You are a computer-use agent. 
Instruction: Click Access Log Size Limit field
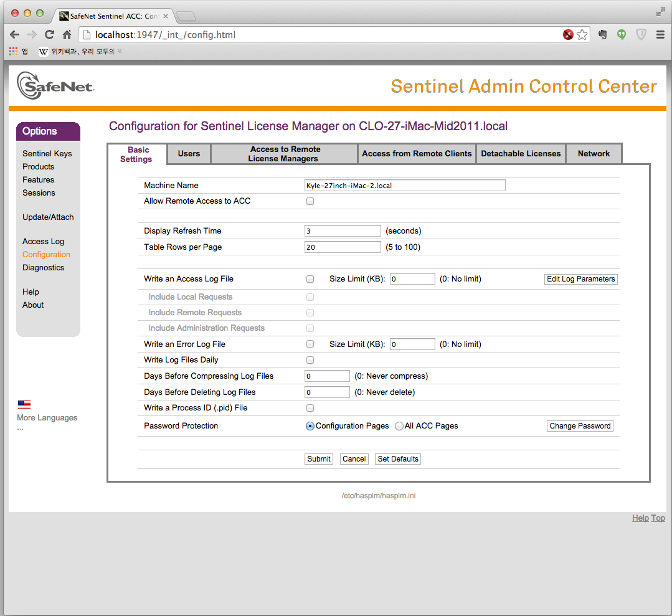[x=412, y=279]
